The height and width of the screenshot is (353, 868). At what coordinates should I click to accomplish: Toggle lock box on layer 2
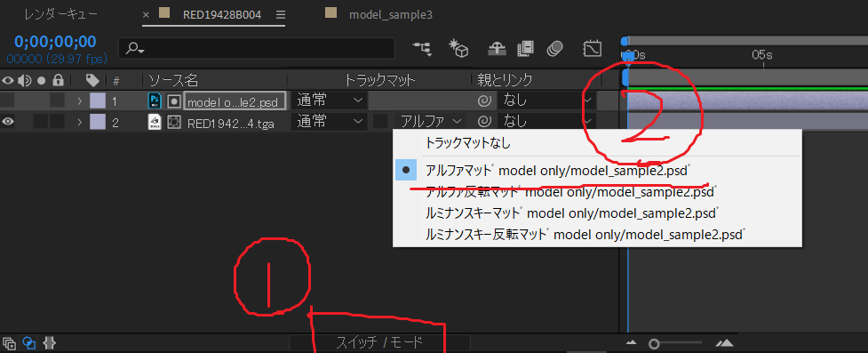(58, 121)
